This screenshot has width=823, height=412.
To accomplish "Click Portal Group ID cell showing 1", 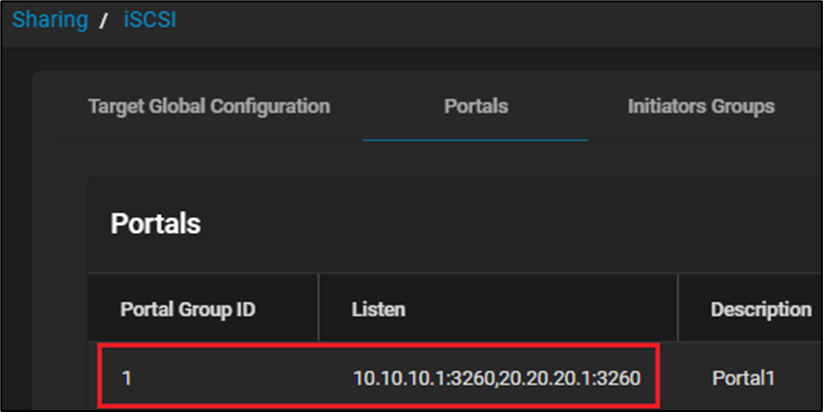I will pyautogui.click(x=127, y=378).
